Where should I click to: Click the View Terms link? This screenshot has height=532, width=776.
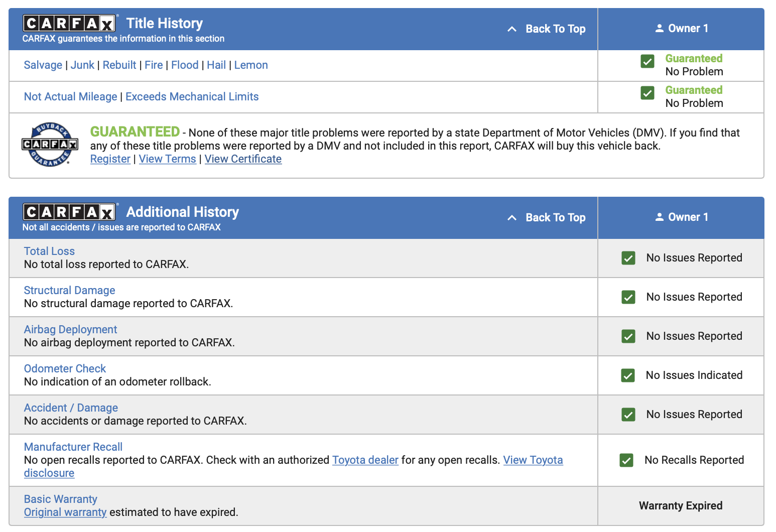click(x=168, y=159)
